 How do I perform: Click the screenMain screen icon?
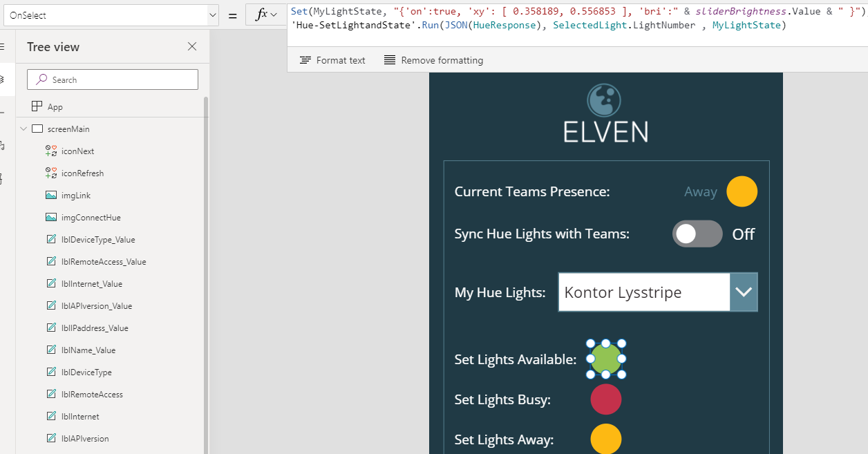[x=37, y=129]
